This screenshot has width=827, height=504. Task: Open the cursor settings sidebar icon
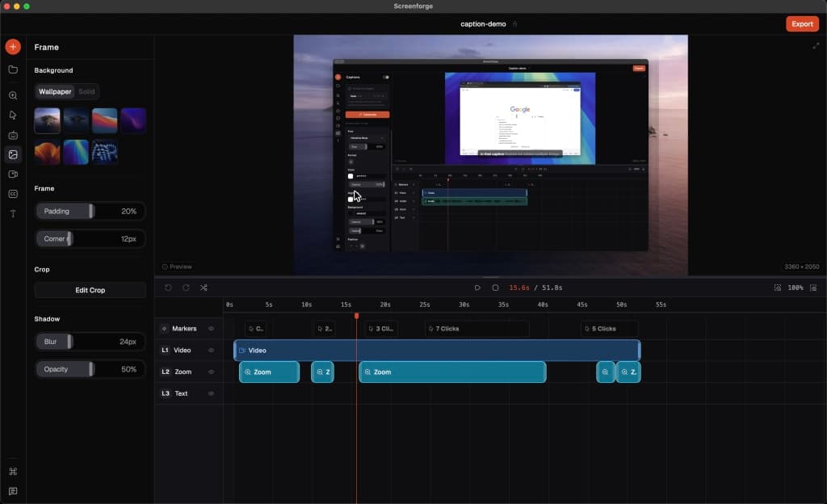pyautogui.click(x=13, y=115)
